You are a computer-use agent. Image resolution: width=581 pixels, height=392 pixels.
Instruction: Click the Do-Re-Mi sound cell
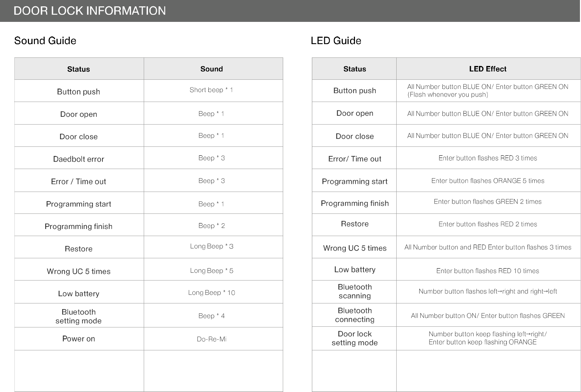(x=212, y=339)
